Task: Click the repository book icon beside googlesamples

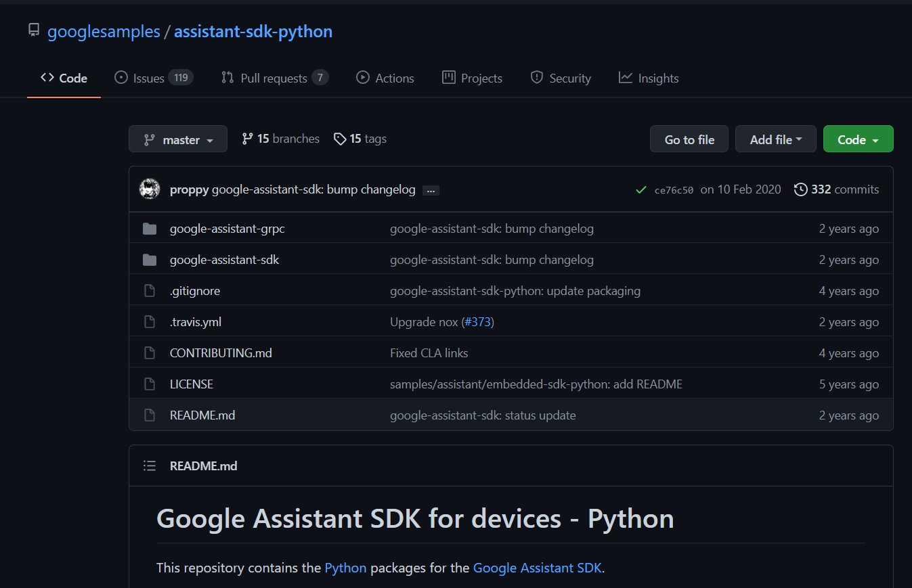Action: click(x=34, y=30)
